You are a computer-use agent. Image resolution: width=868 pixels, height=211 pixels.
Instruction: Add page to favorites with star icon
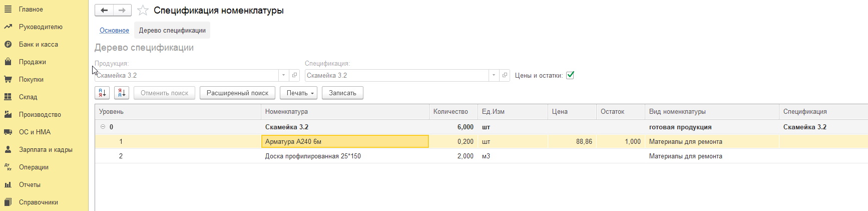pyautogui.click(x=143, y=10)
